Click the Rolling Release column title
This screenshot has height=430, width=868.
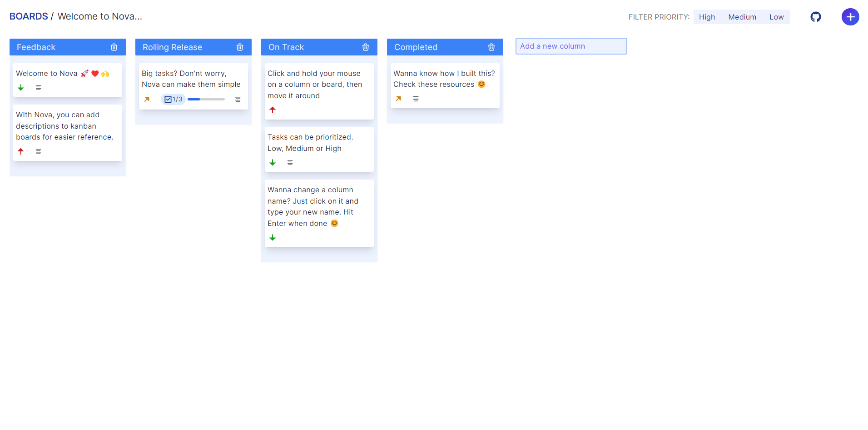172,47
